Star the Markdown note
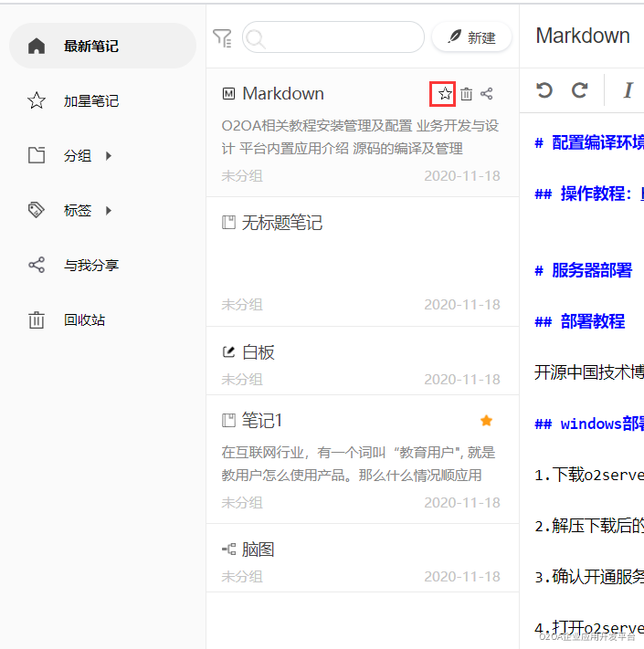This screenshot has height=649, width=644. [x=445, y=93]
